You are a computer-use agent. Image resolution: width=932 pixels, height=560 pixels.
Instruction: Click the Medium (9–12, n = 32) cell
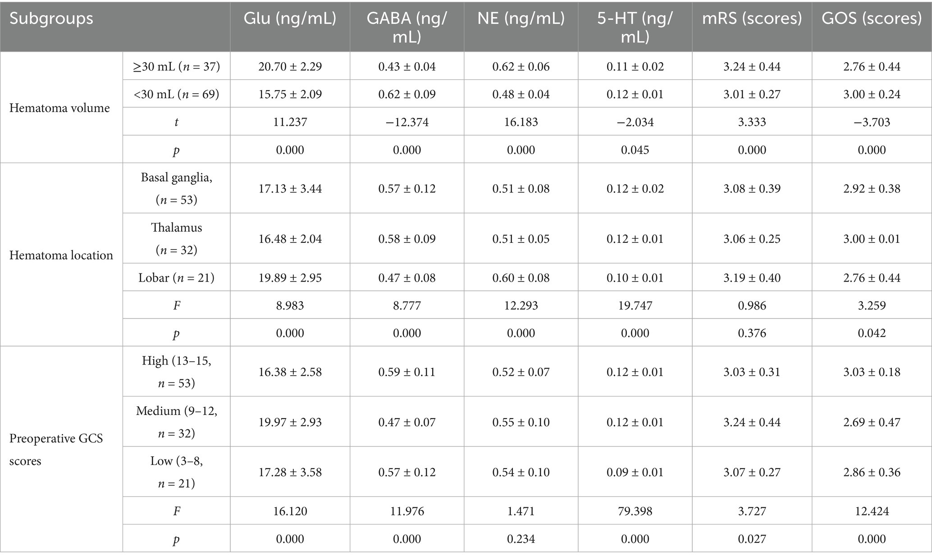pos(176,422)
